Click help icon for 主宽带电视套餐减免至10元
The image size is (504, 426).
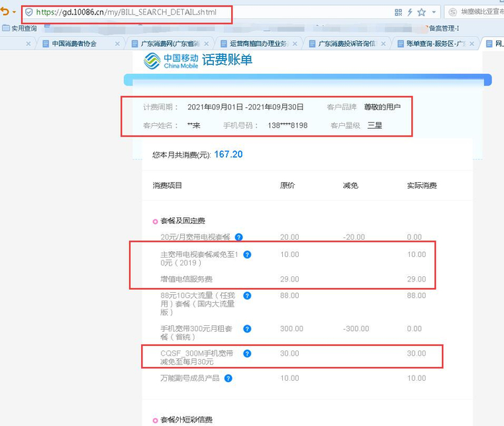247,255
